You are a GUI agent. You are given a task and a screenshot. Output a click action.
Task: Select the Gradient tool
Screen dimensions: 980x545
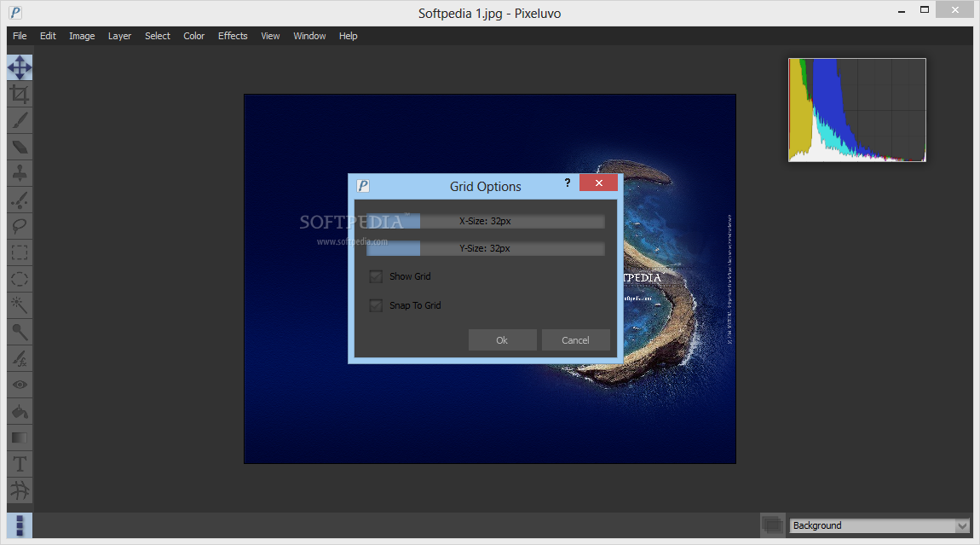[x=20, y=438]
